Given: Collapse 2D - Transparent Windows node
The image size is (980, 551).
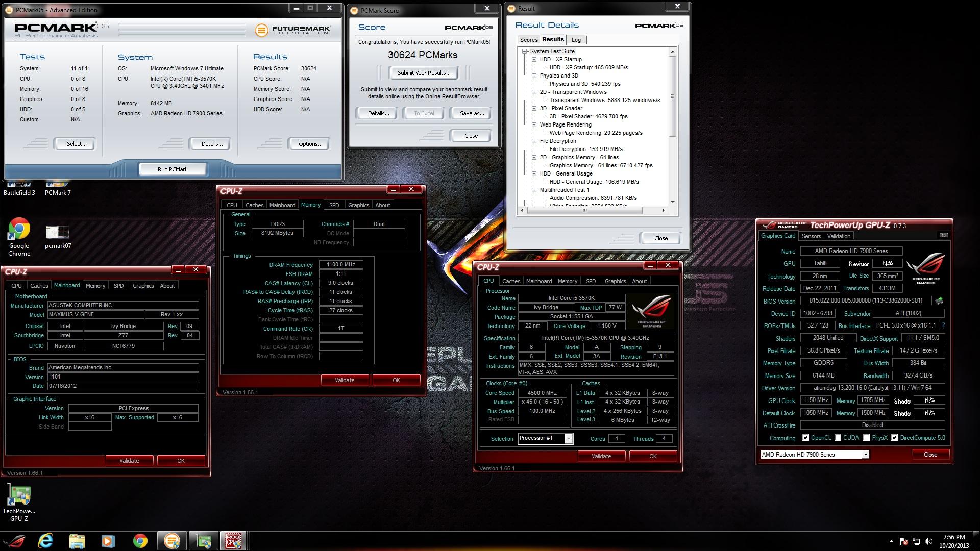Looking at the screenshot, I should click(534, 92).
